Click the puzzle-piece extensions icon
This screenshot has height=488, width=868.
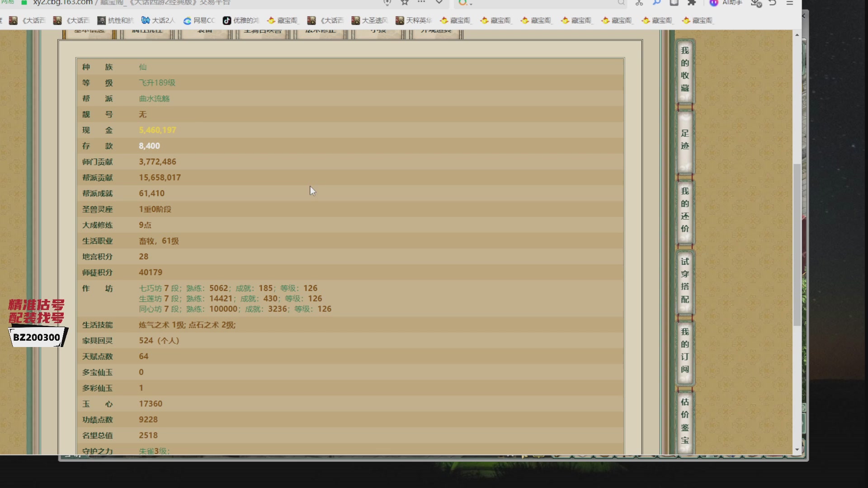point(692,3)
